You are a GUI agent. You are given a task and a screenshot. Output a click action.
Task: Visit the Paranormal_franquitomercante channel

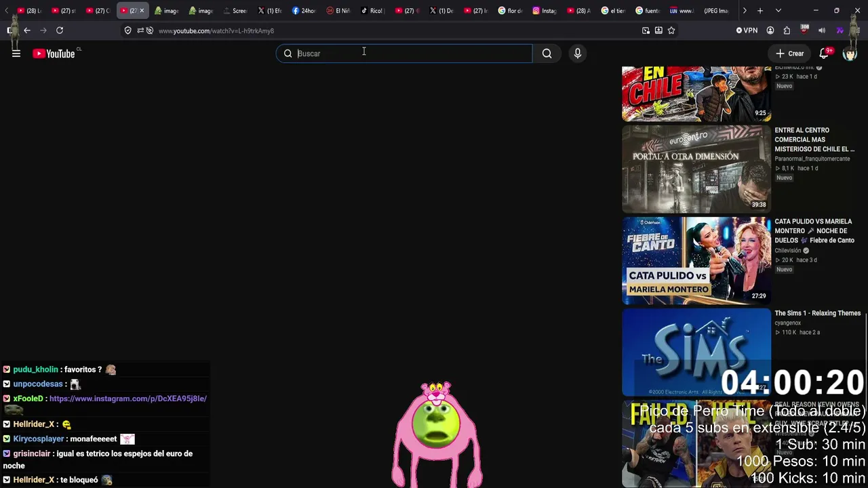pyautogui.click(x=812, y=159)
